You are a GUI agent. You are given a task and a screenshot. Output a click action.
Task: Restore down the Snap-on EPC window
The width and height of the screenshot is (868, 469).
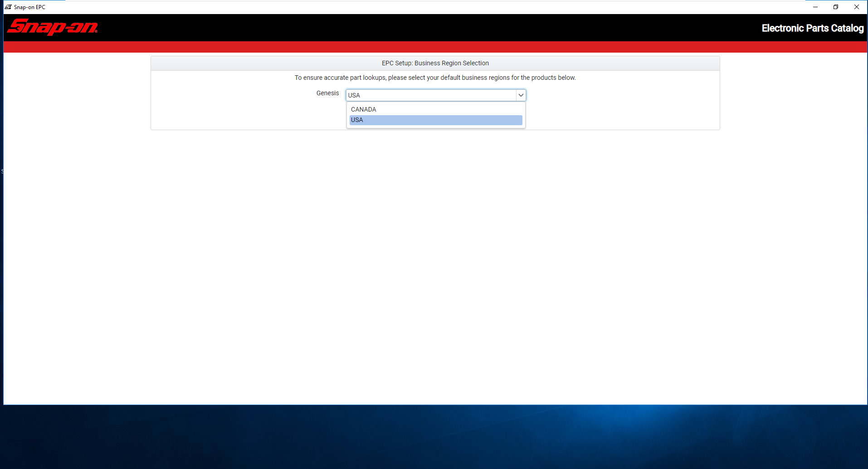point(836,7)
